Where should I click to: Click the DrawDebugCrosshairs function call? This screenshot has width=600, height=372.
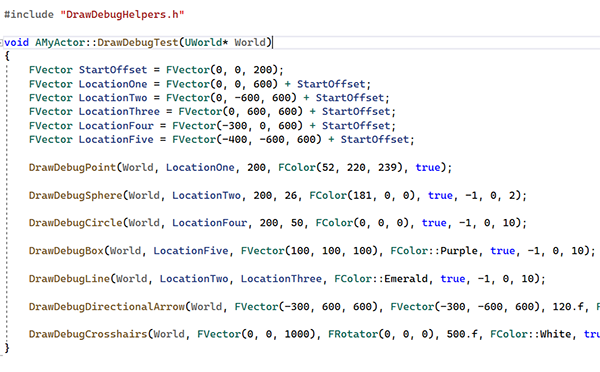(88, 334)
